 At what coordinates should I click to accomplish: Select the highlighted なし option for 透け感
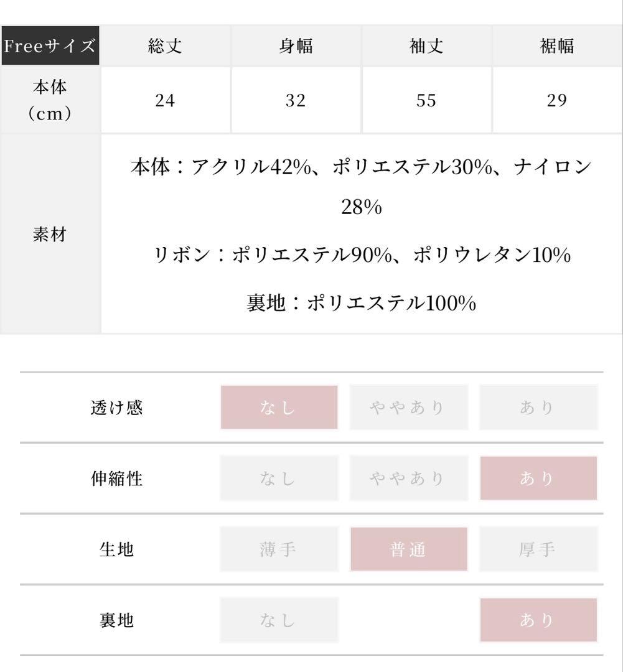tap(279, 408)
